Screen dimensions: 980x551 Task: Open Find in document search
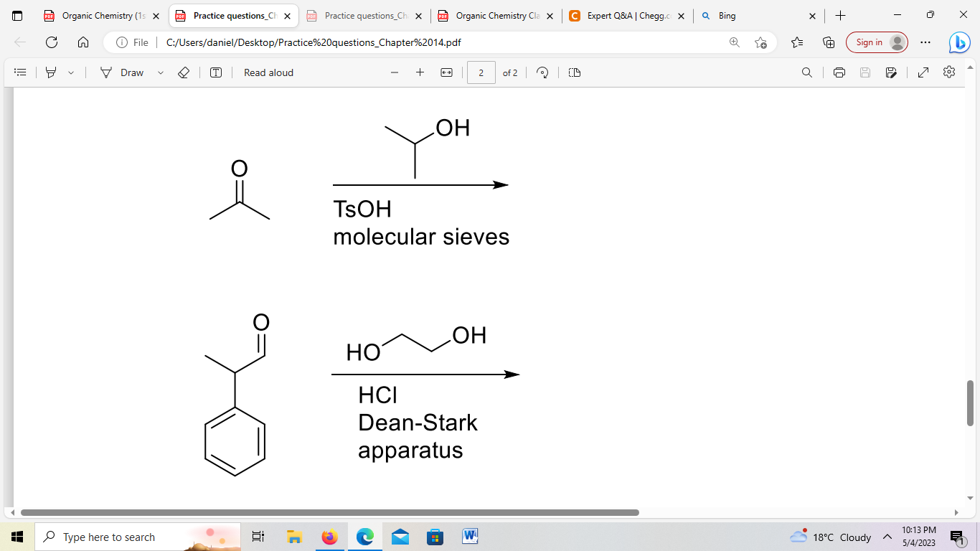807,72
